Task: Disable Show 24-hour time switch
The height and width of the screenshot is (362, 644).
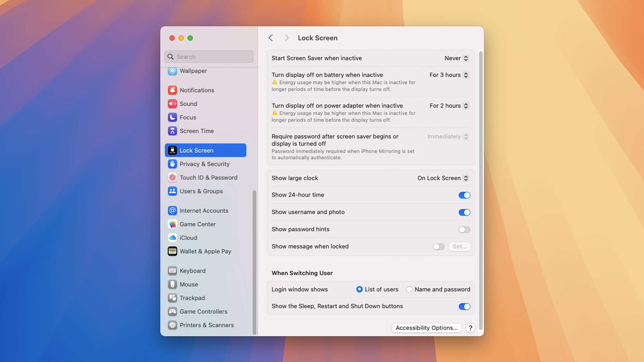Action: coord(464,195)
